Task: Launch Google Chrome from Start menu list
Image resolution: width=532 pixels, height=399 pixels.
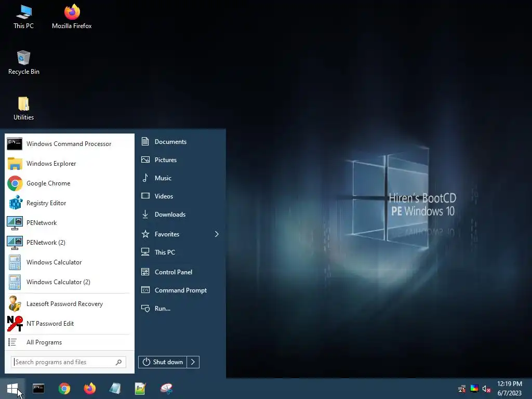Action: [x=69, y=183]
